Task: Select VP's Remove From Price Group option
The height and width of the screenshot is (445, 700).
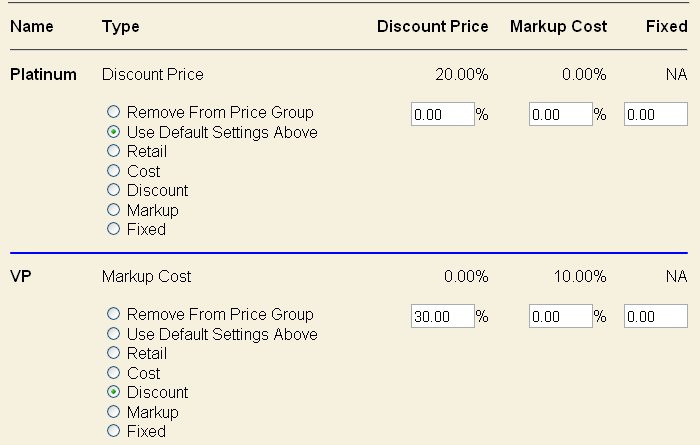Action: 114,315
